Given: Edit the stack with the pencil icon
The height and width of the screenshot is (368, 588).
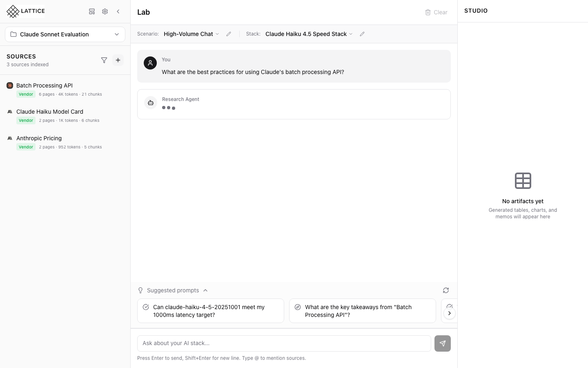Looking at the screenshot, I should coord(362,34).
